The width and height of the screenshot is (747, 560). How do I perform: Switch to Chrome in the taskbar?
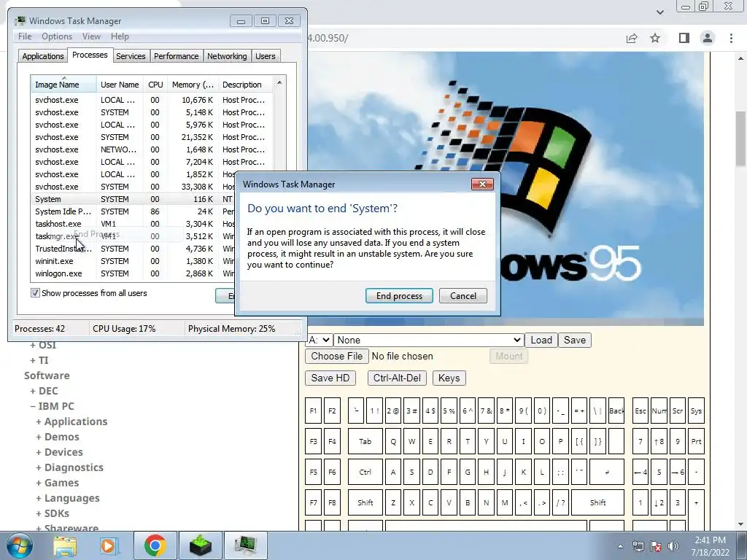tap(155, 545)
